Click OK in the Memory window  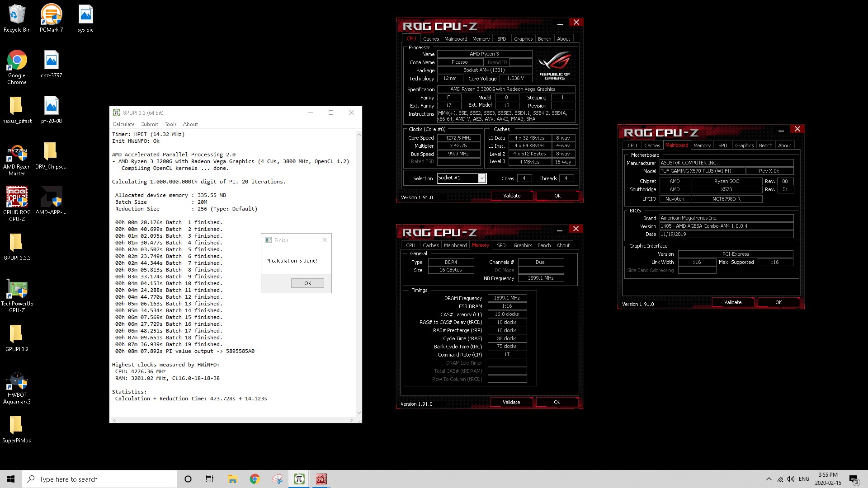[x=557, y=402]
